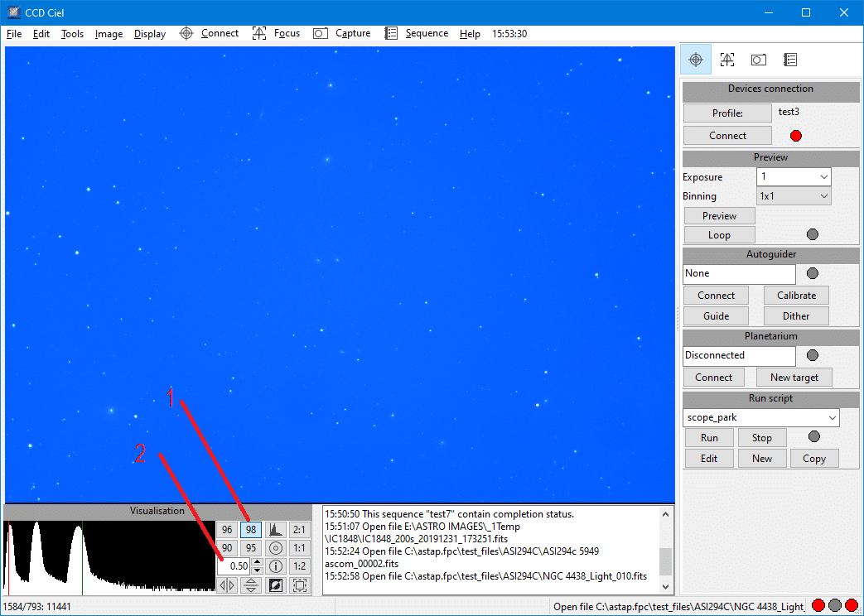Open the Tools menu

(x=72, y=34)
